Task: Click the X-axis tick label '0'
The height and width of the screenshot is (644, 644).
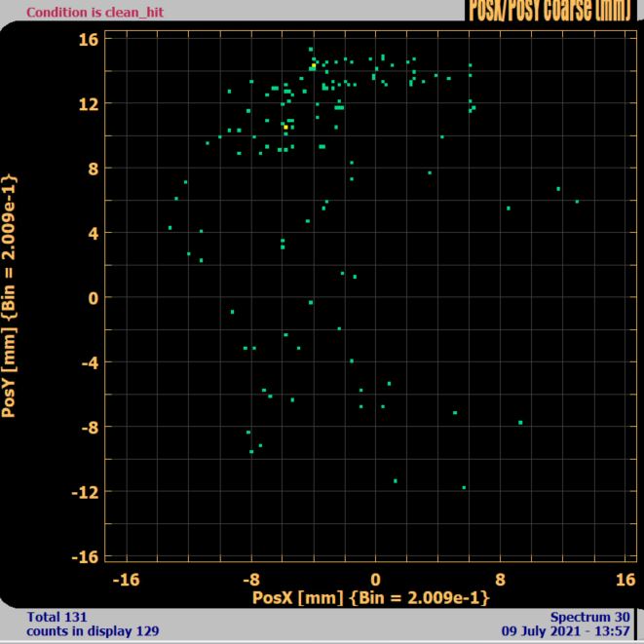Action: point(375,579)
